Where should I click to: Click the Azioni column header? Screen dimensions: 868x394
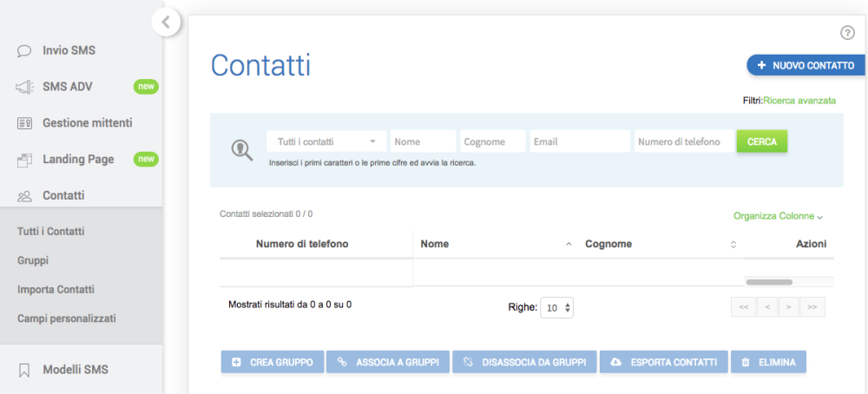click(x=811, y=244)
